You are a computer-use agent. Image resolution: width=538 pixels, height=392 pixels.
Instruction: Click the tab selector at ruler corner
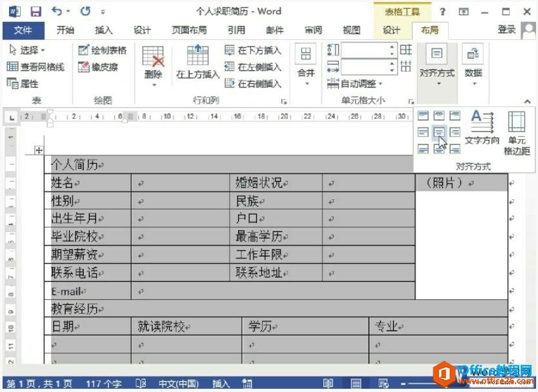12,117
